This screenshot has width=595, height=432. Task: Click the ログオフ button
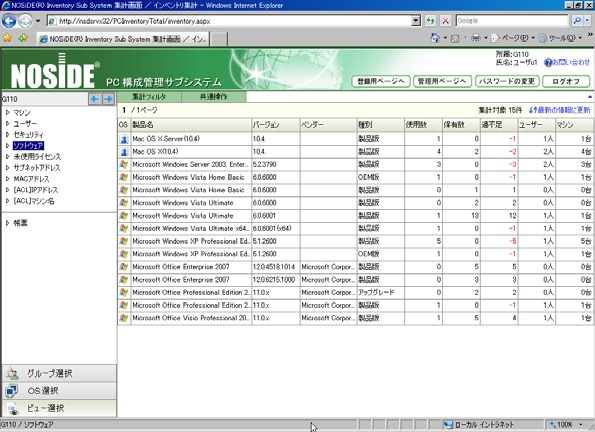click(566, 81)
